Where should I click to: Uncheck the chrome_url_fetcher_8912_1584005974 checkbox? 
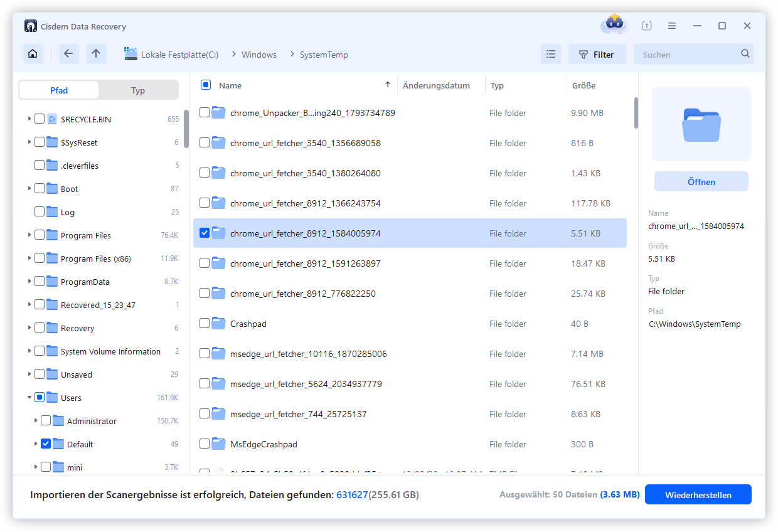[x=205, y=233]
